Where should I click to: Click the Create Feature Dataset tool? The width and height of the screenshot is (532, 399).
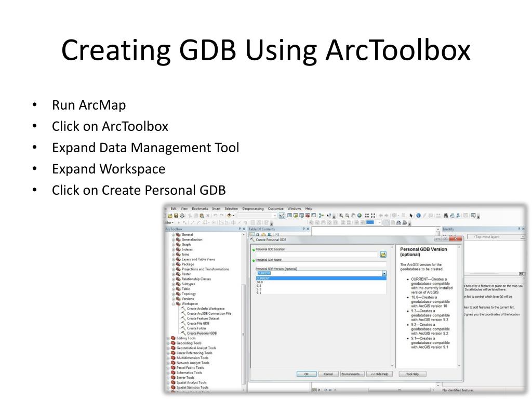(x=201, y=318)
